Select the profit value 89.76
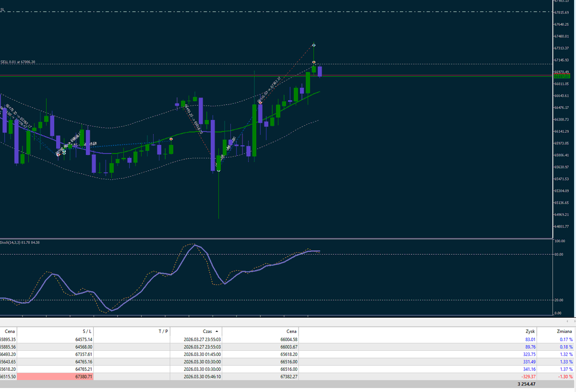Image resolution: width=576 pixels, height=392 pixels. pos(530,346)
